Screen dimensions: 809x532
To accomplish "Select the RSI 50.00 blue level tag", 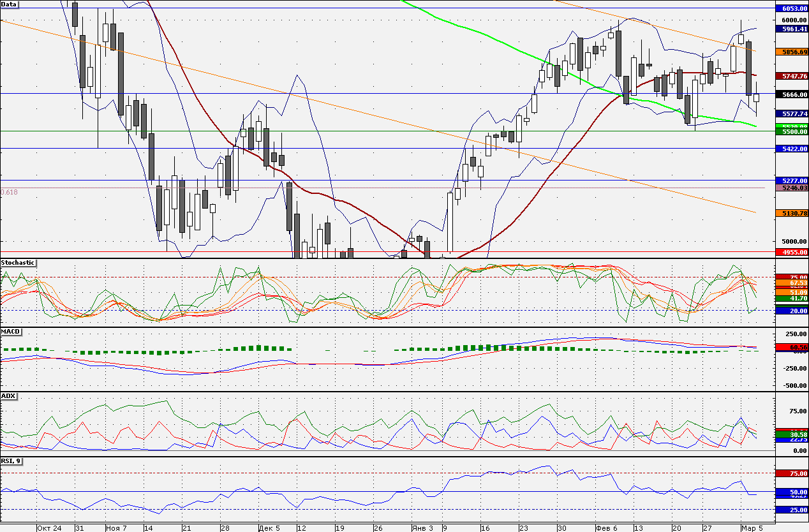I will [x=792, y=492].
